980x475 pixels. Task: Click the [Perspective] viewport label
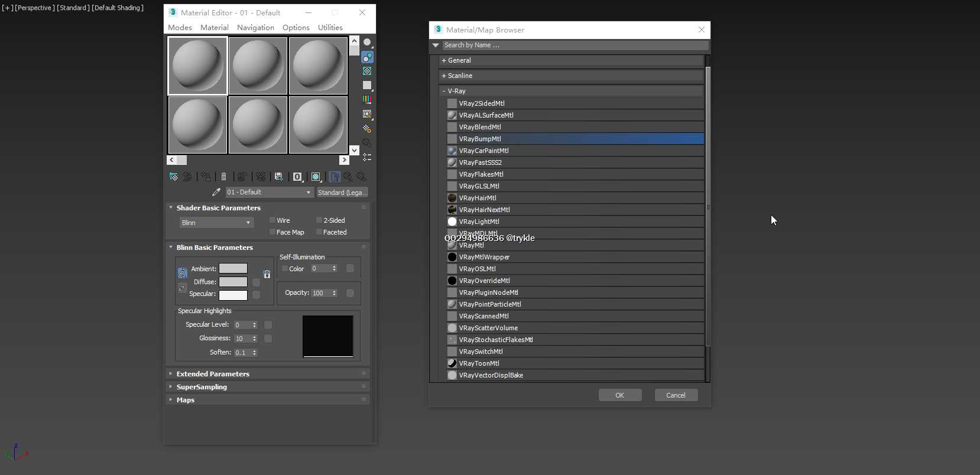click(x=34, y=8)
